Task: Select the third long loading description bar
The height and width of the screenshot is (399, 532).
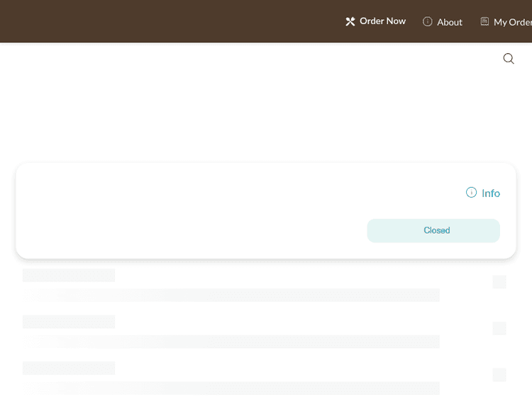Action: click(231, 388)
